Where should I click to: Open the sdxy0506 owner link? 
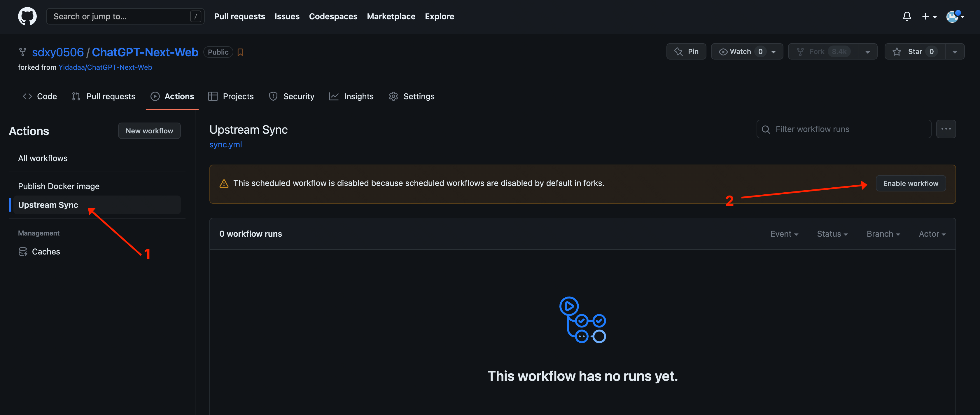coord(58,52)
